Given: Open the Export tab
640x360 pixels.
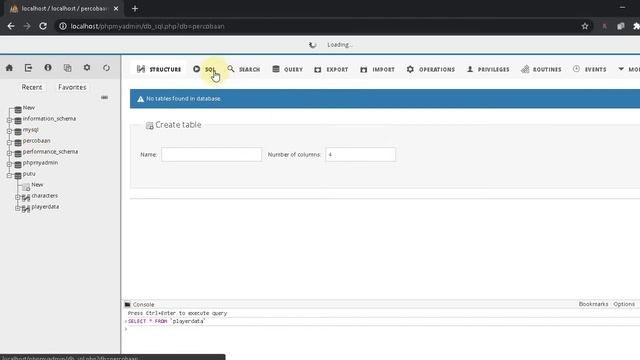Looking at the screenshot, I should coord(331,69).
